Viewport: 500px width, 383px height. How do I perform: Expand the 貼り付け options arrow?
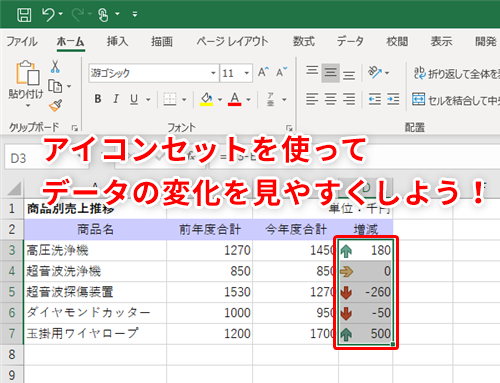28,106
